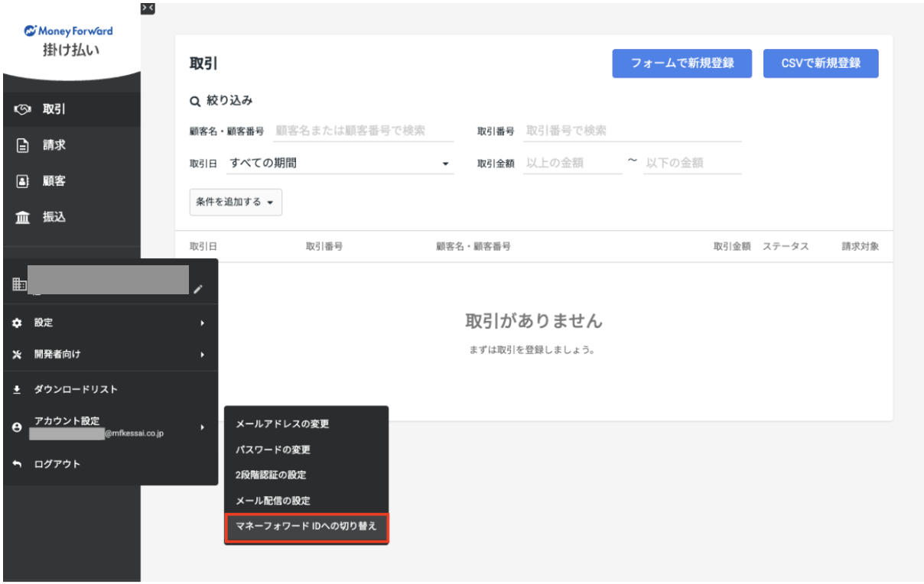Click the bank icon beside 振込
Viewport: 924px width, 584px height.
22,218
